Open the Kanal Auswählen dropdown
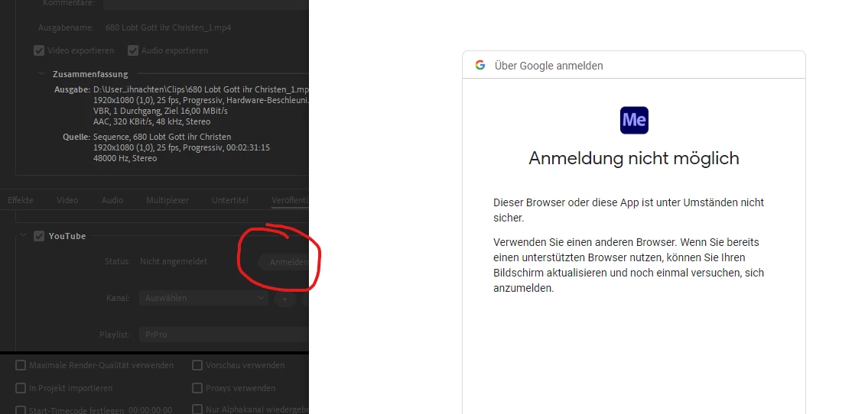 point(203,298)
